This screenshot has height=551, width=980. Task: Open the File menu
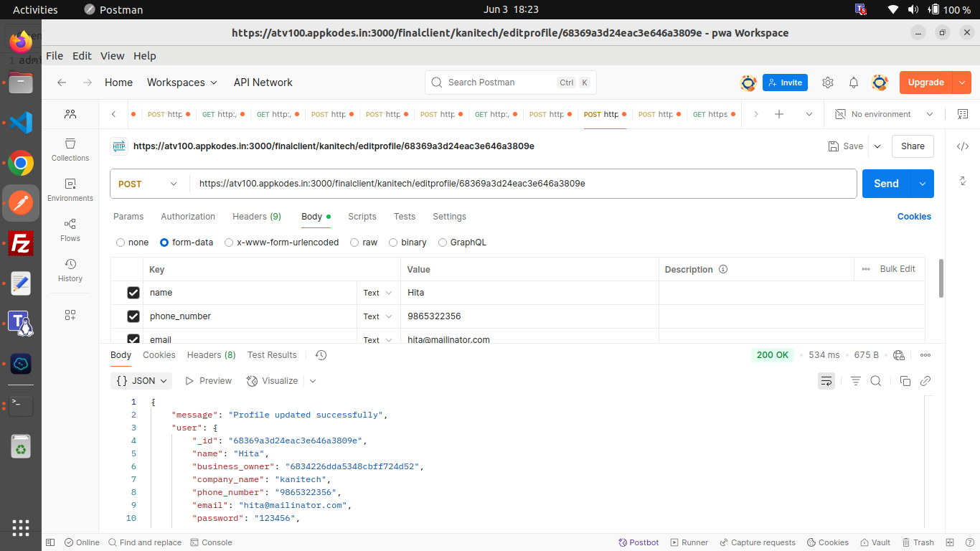[x=55, y=56]
